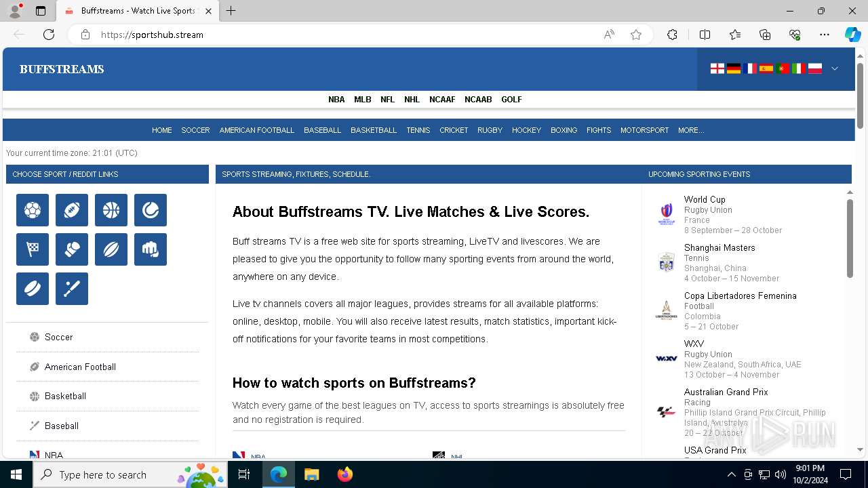Open the boxing glove icon

pos(72,249)
